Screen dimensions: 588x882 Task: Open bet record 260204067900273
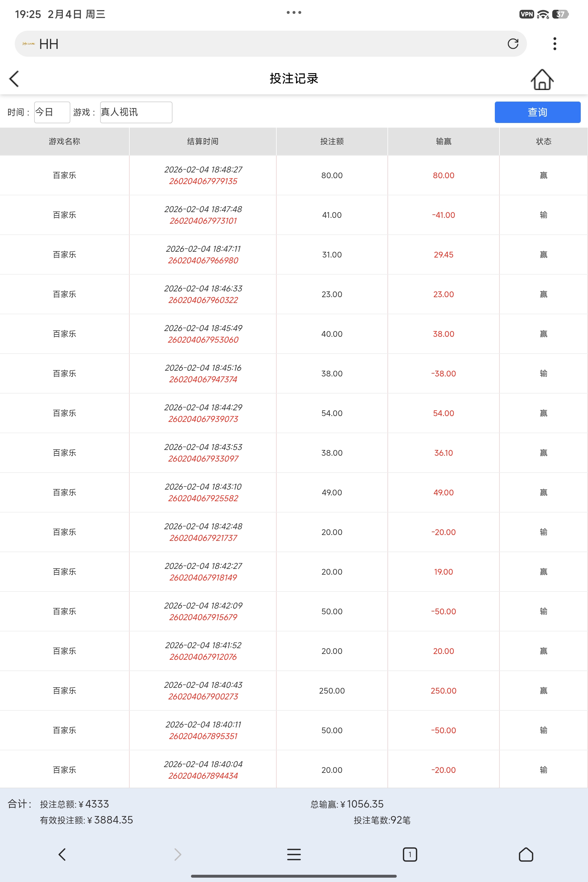(x=203, y=697)
